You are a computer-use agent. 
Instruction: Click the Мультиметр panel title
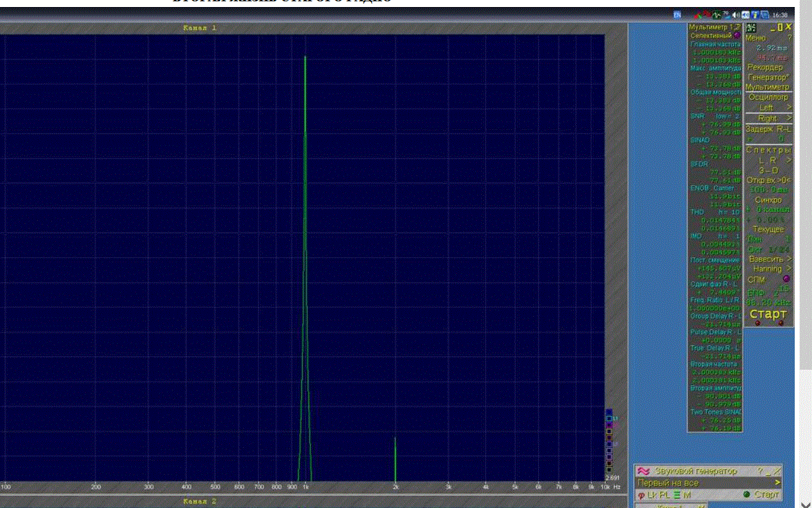pyautogui.click(x=714, y=27)
